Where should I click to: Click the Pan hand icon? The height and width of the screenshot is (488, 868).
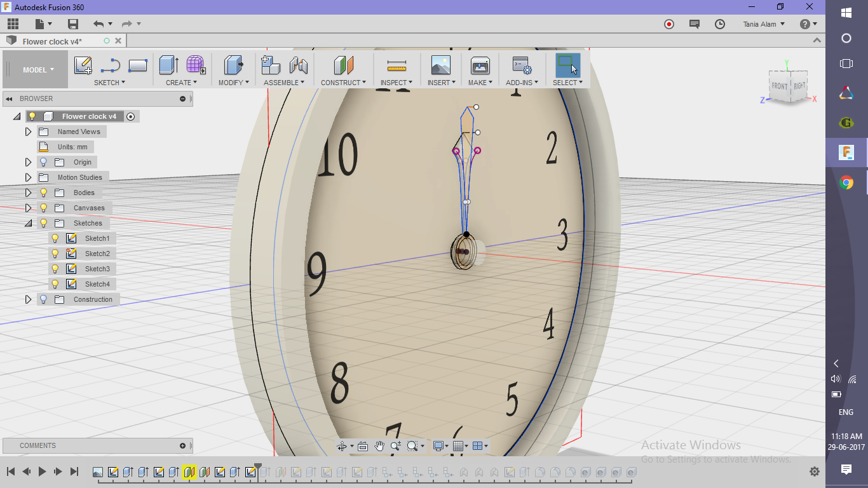pyautogui.click(x=379, y=446)
